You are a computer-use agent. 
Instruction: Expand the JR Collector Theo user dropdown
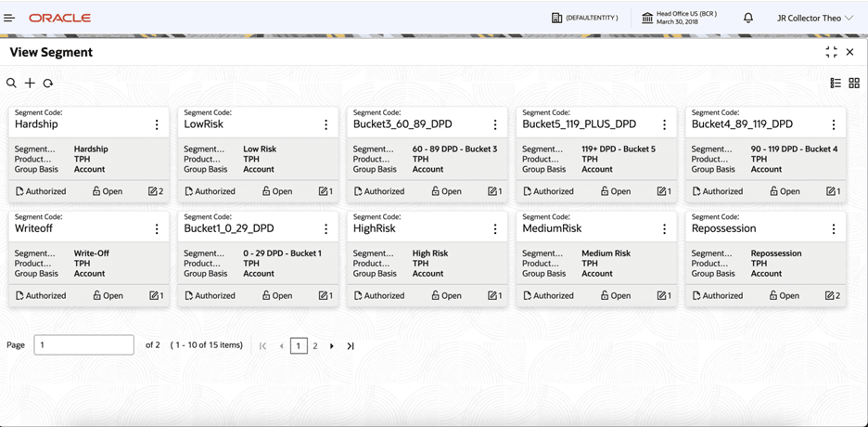tap(815, 18)
